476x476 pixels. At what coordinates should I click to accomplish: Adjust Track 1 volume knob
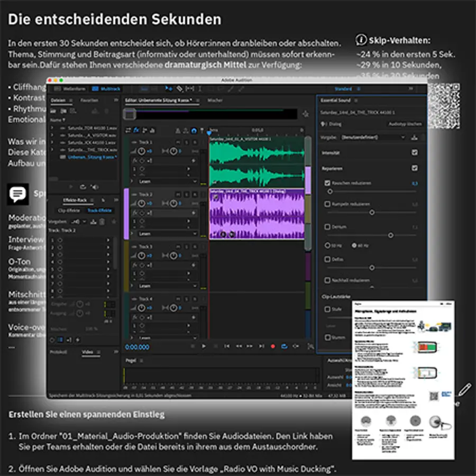coord(141,151)
